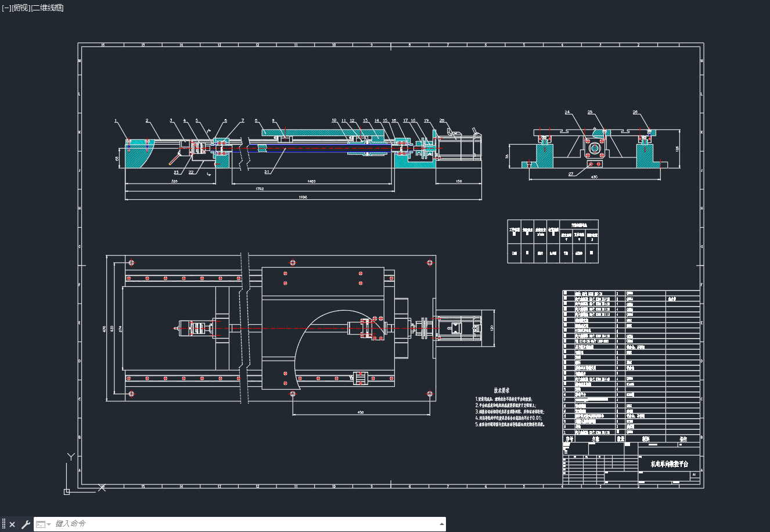Select part balloon number 21
770x532 pixels.
(267, 172)
